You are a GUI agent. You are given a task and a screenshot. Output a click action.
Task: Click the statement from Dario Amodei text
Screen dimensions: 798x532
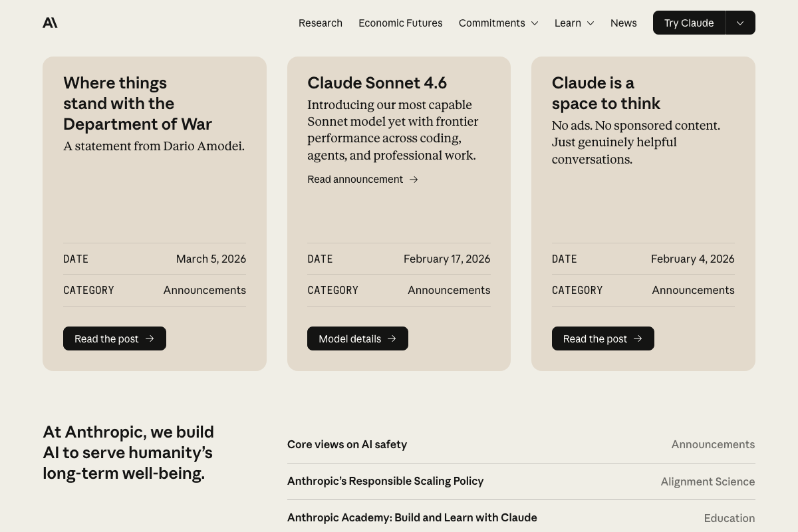click(x=154, y=146)
